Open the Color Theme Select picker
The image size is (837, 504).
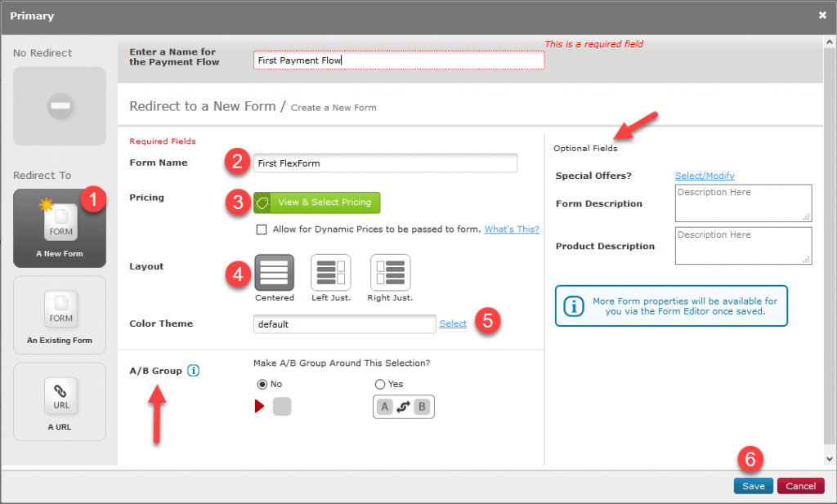(453, 323)
